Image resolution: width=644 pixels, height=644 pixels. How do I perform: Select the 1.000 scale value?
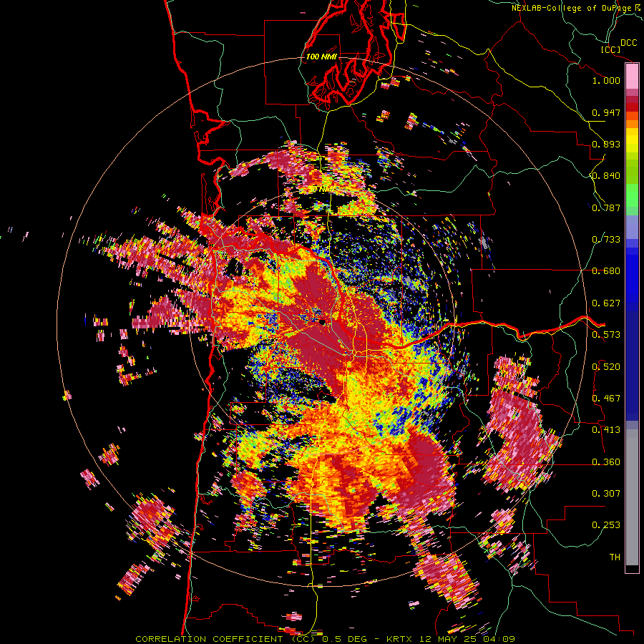click(606, 80)
